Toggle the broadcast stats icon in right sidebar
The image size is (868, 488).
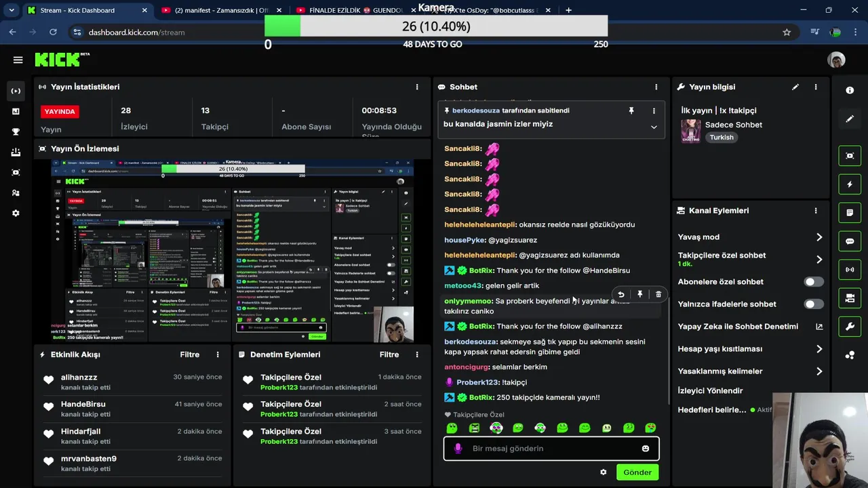[x=850, y=270]
